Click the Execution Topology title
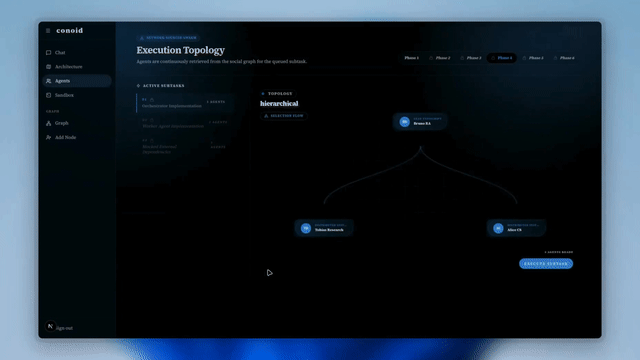640x360 pixels. 181,50
